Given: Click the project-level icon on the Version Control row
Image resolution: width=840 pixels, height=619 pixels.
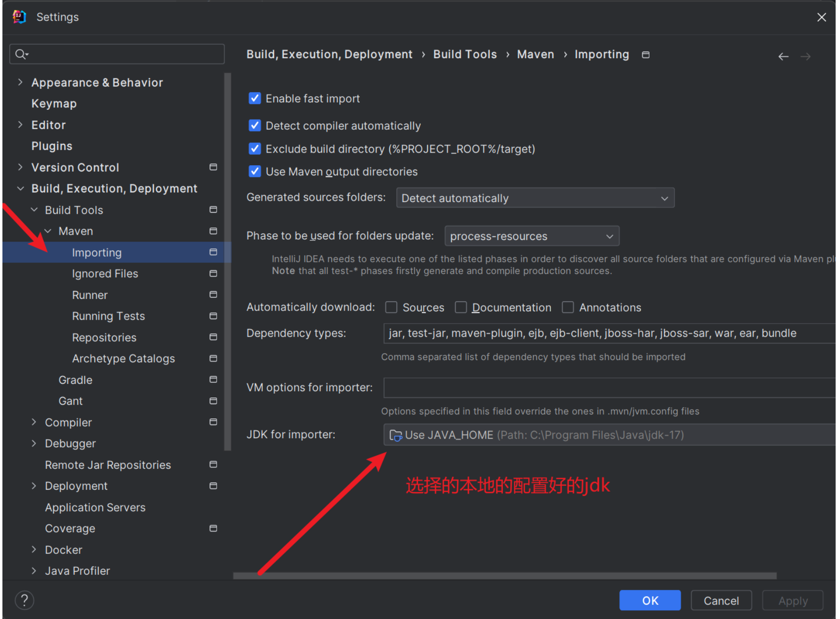Looking at the screenshot, I should [x=213, y=167].
